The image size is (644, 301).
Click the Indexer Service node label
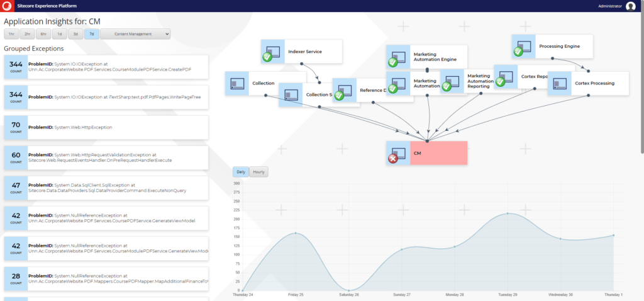pyautogui.click(x=305, y=52)
